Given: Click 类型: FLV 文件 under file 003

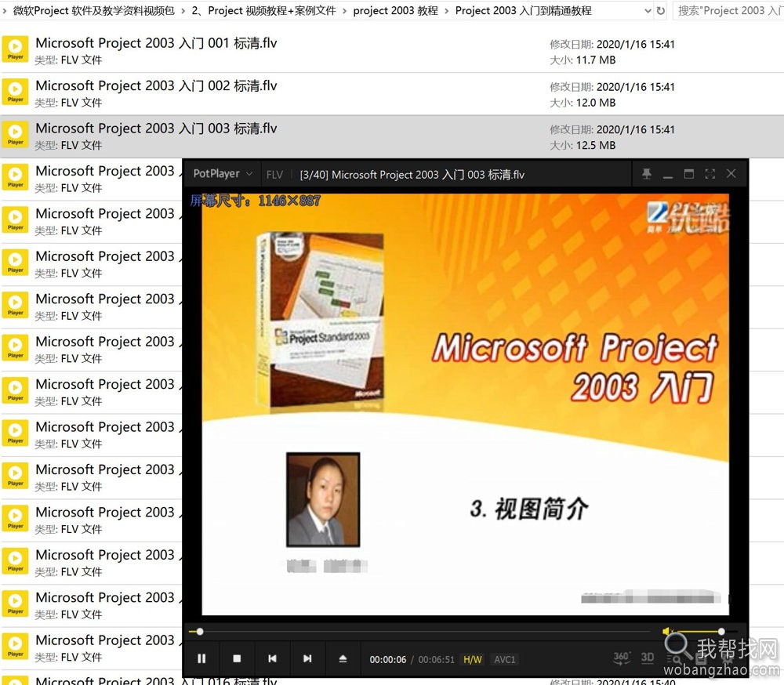Looking at the screenshot, I should click(x=68, y=146).
